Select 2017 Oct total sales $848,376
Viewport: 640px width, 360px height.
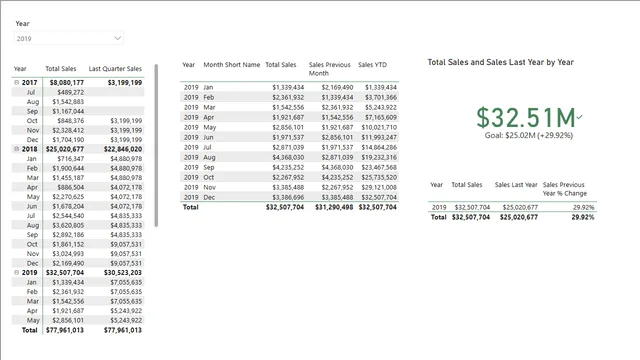pyautogui.click(x=71, y=121)
